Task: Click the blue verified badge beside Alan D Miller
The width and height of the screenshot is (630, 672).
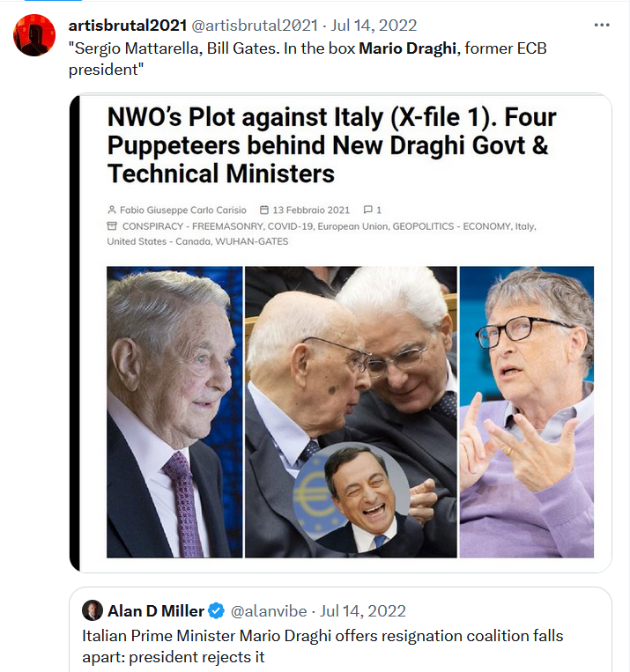Action: 216,610
